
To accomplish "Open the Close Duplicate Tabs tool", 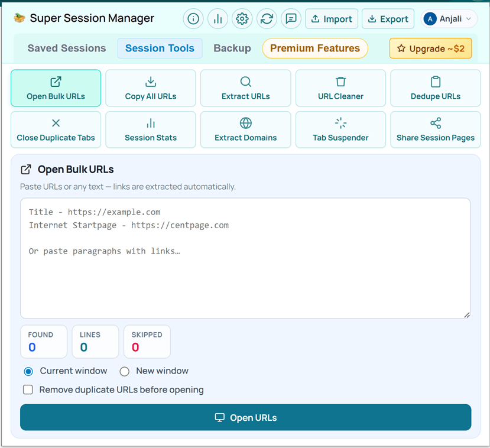I will [56, 129].
